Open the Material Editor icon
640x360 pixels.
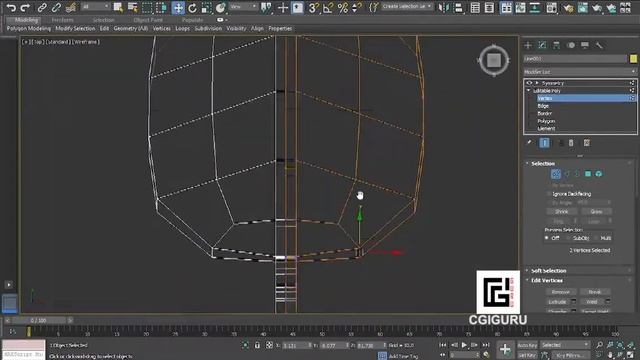pos(551,7)
